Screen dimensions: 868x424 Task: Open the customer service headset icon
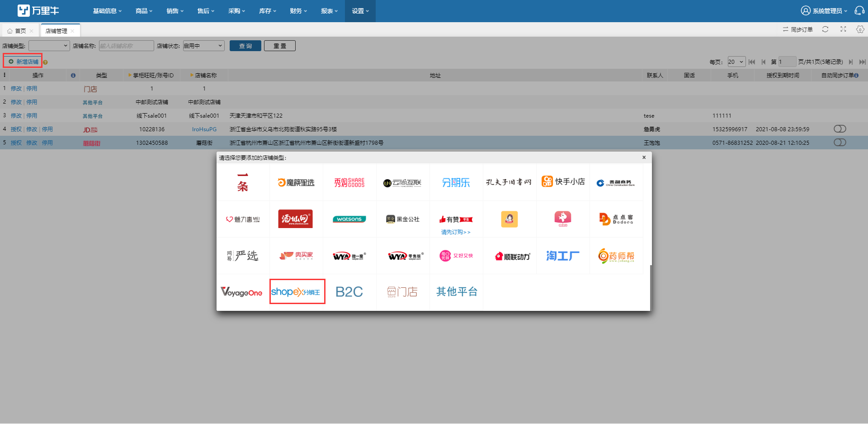pos(859,10)
